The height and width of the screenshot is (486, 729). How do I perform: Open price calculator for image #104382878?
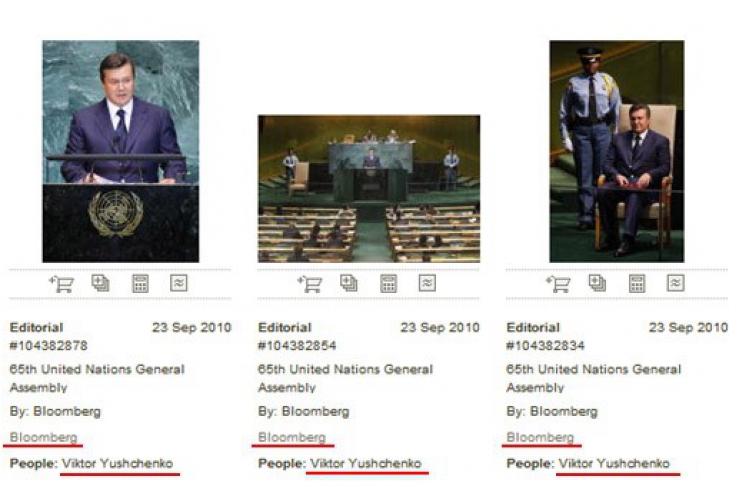pos(140,283)
